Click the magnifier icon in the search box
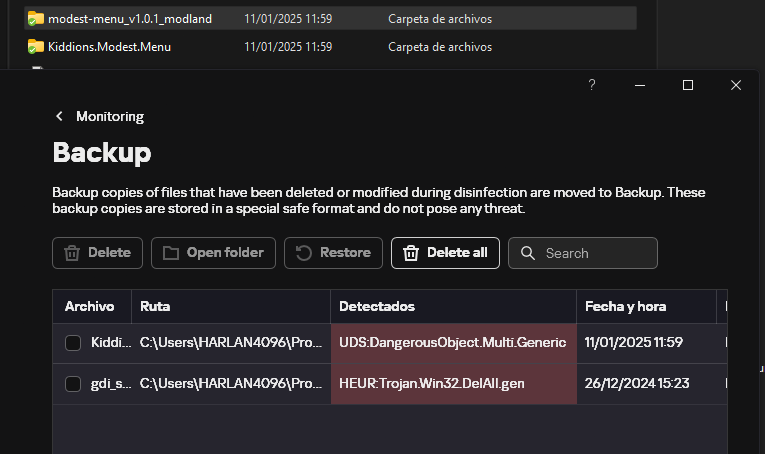Image resolution: width=765 pixels, height=454 pixels. click(x=528, y=253)
